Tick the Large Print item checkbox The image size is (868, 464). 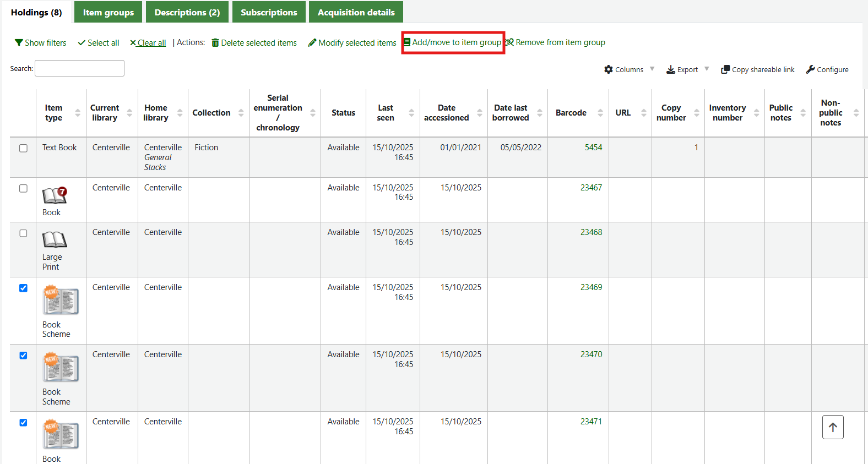(23, 233)
